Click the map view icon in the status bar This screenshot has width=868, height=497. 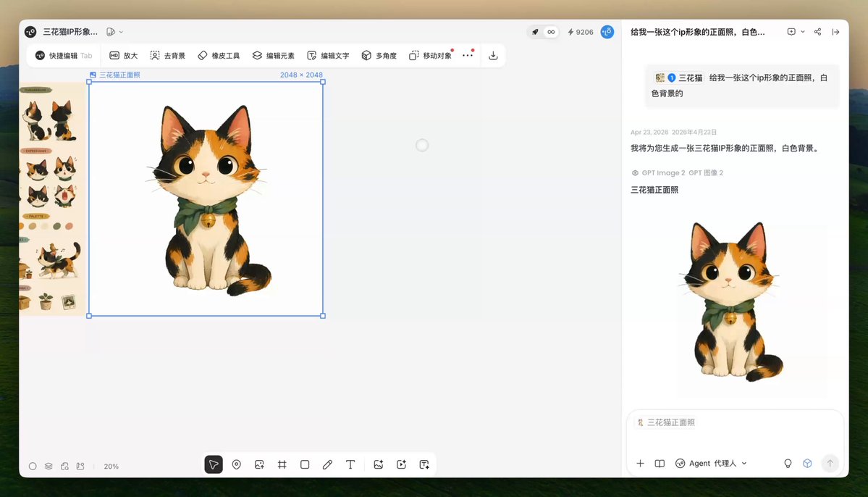click(x=81, y=466)
